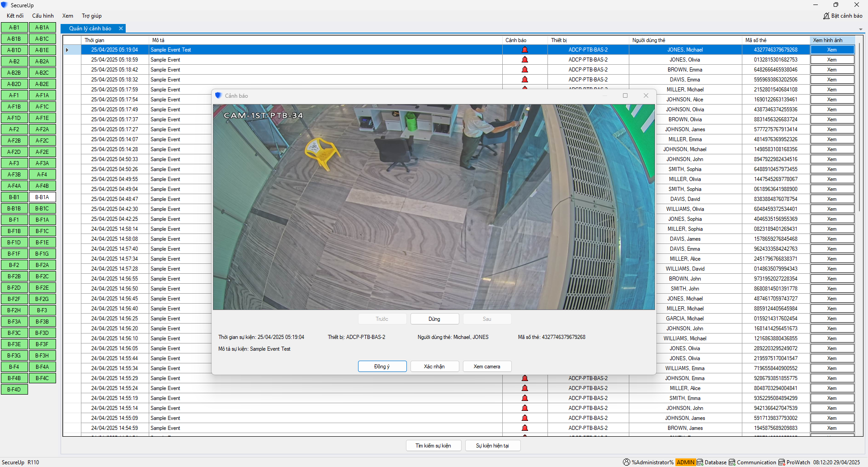868x467 pixels.
Task: Toggle the Bật cảnh báo alert switch
Action: point(842,16)
